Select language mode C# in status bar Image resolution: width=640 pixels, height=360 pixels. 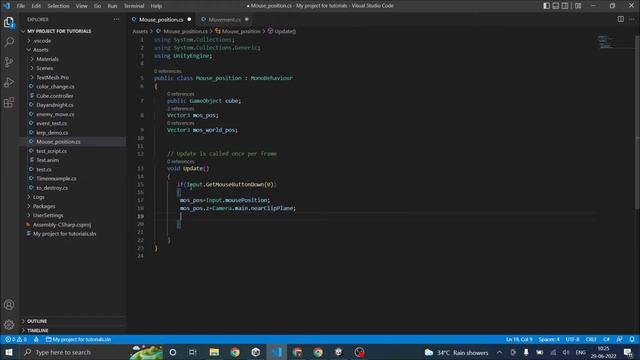coord(607,340)
